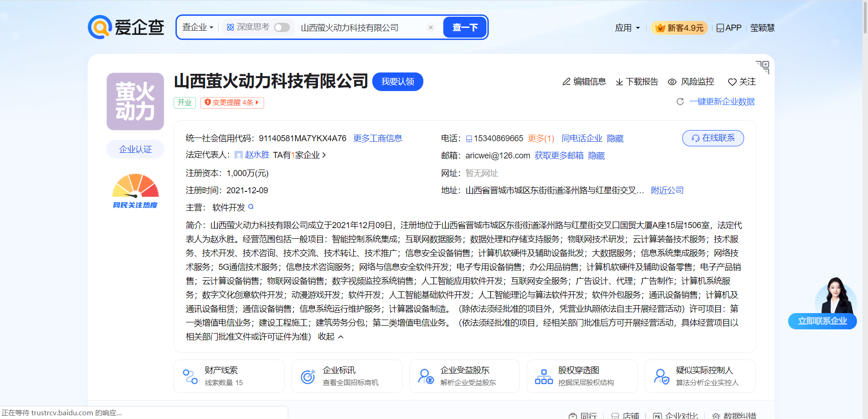868x419 pixels.
Task: Click the 企业认证 button
Action: click(135, 149)
